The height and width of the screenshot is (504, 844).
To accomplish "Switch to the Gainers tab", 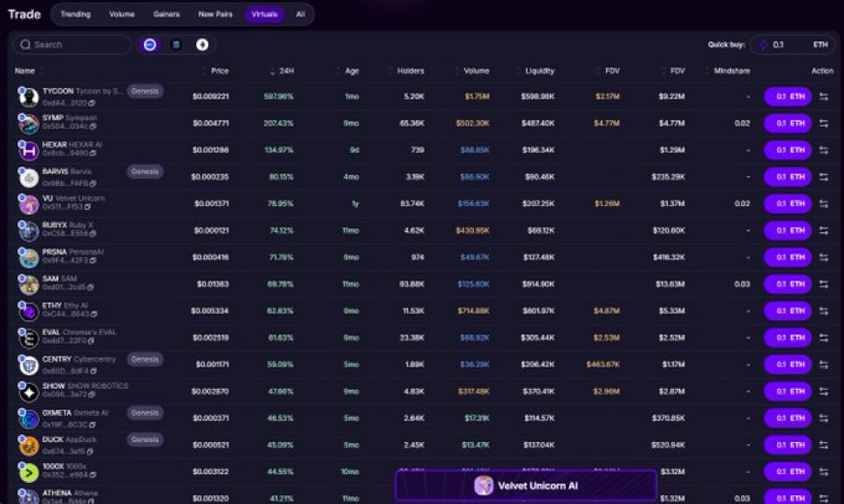I will [167, 14].
